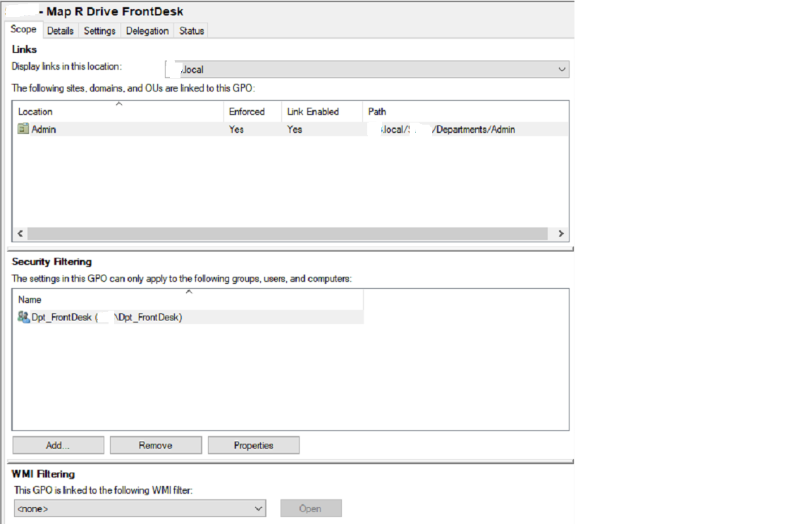Screen dimensions: 812x524
Task: Click the Enforced column header
Action: pos(248,111)
